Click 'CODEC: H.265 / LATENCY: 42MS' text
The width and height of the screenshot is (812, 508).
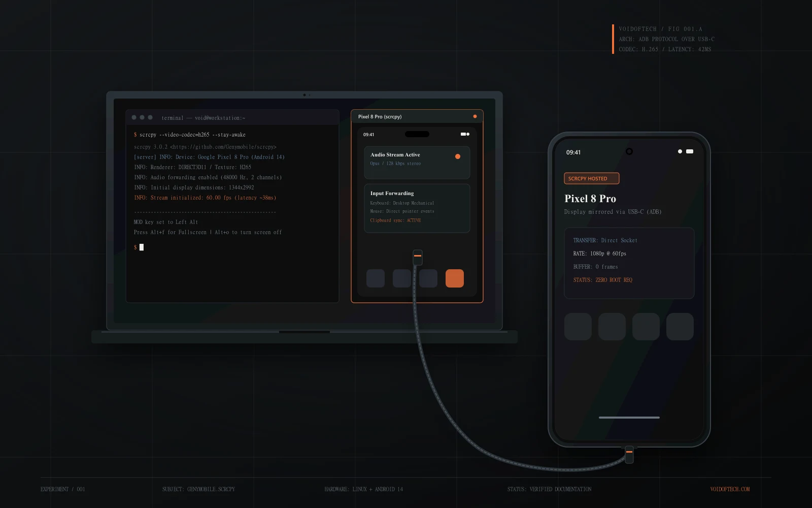pos(665,49)
